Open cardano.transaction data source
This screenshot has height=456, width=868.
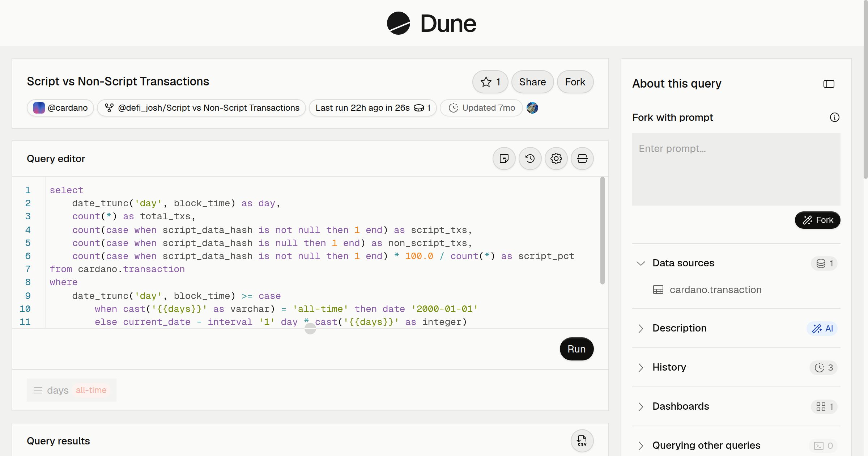pyautogui.click(x=715, y=290)
